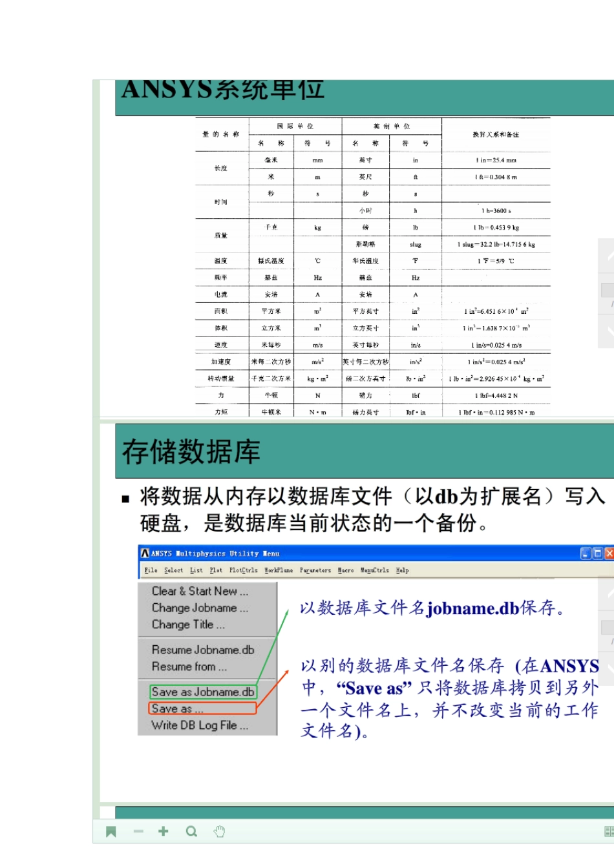
Task: Open the List menu in ANSYS
Action: pos(196,570)
